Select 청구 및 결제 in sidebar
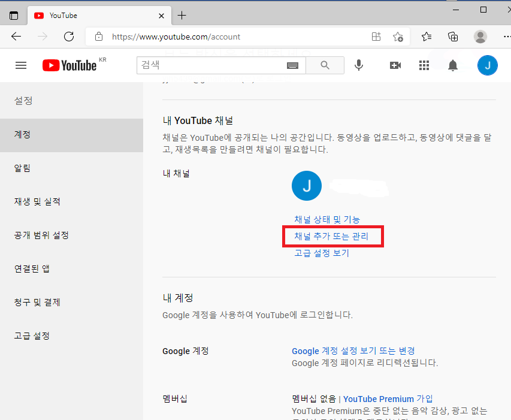This screenshot has height=420, width=511. coord(71,303)
